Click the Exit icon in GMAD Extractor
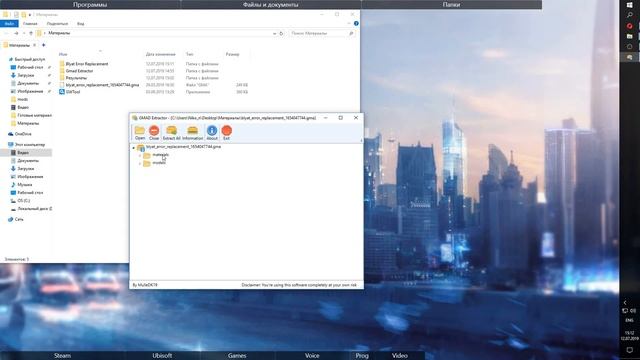The height and width of the screenshot is (360, 640). pyautogui.click(x=227, y=133)
